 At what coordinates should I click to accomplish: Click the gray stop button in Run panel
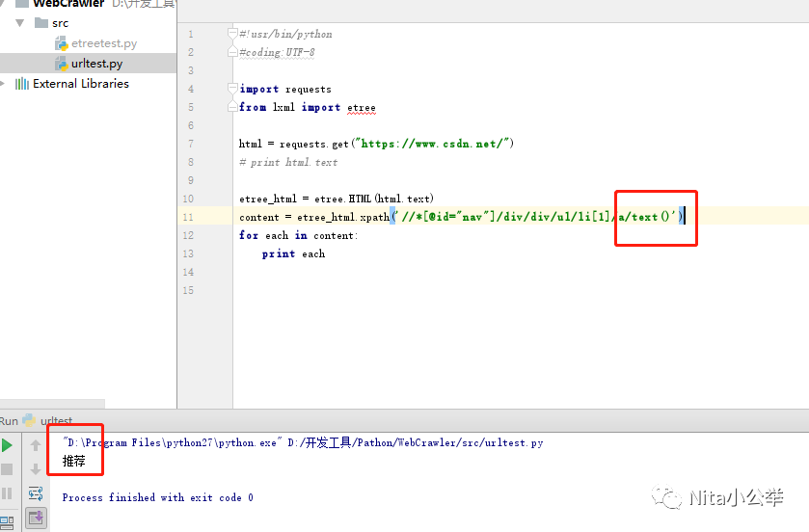click(x=7, y=469)
